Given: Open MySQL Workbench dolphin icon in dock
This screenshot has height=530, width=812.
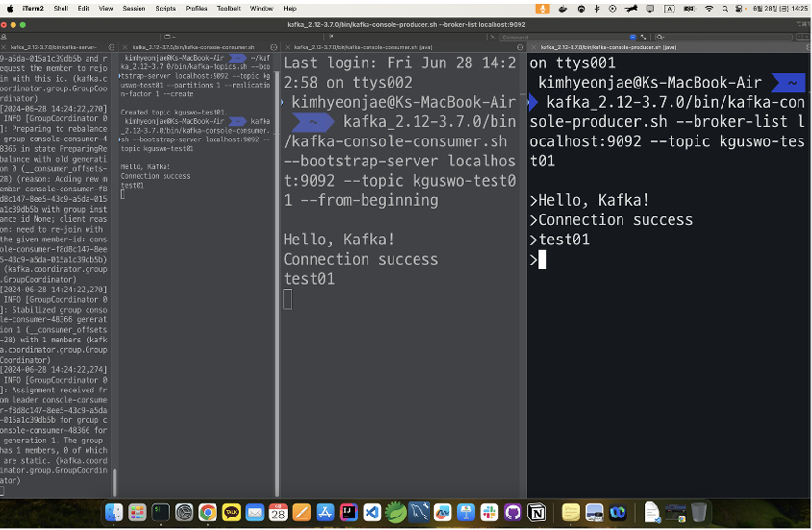Looking at the screenshot, I should pyautogui.click(x=419, y=514).
